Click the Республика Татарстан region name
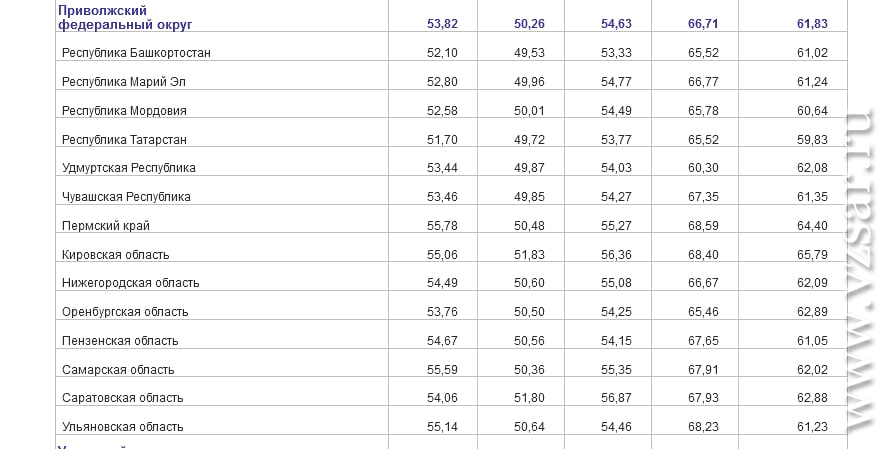The width and height of the screenshot is (888, 449). click(x=124, y=139)
